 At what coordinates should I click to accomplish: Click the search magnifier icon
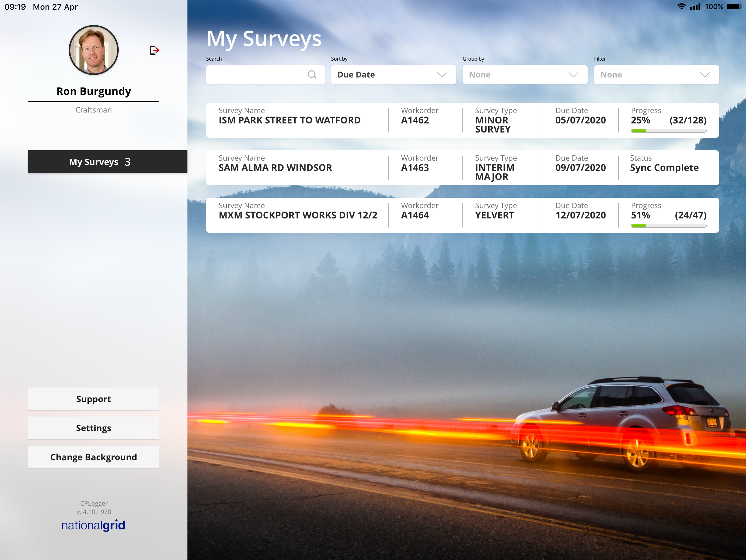312,75
